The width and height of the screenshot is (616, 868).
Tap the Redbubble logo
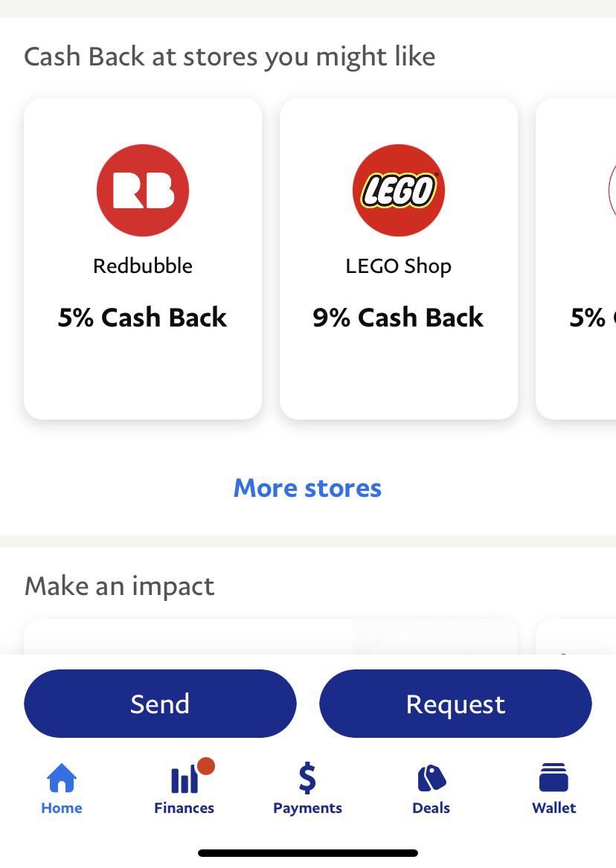(143, 190)
